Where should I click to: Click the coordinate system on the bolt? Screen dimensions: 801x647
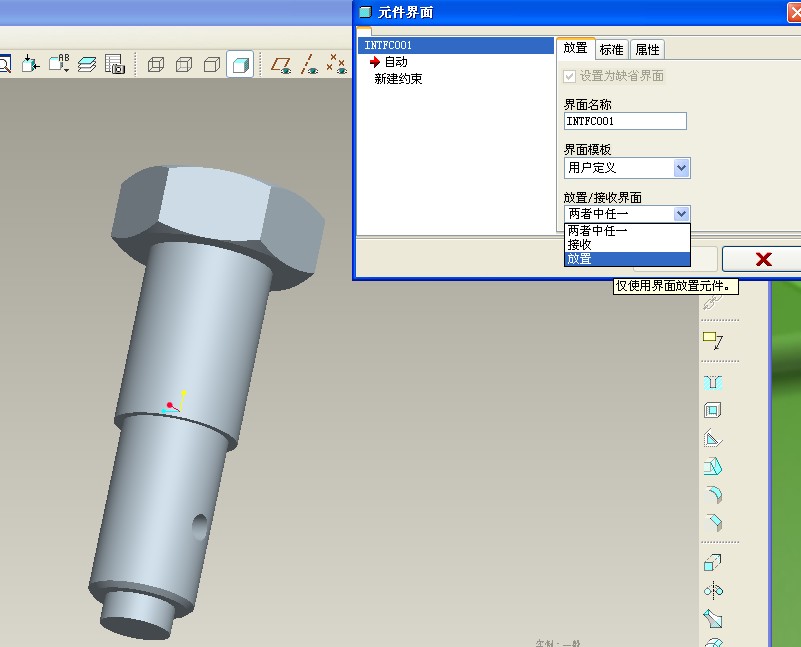coord(174,402)
